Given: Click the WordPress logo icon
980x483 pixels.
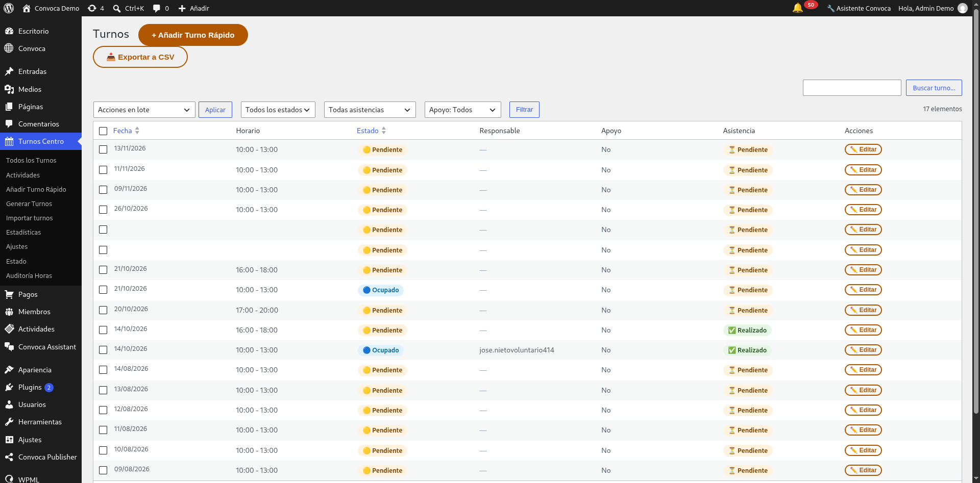Looking at the screenshot, I should (x=9, y=8).
